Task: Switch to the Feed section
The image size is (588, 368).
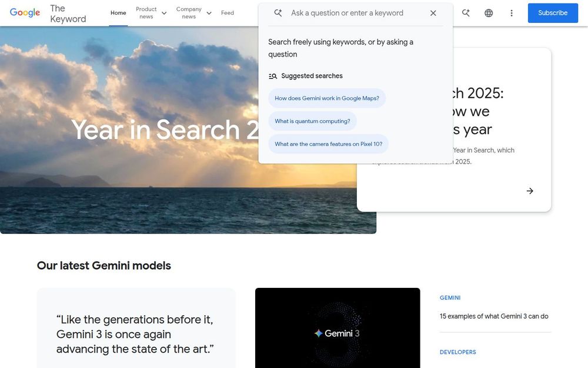Action: tap(228, 12)
